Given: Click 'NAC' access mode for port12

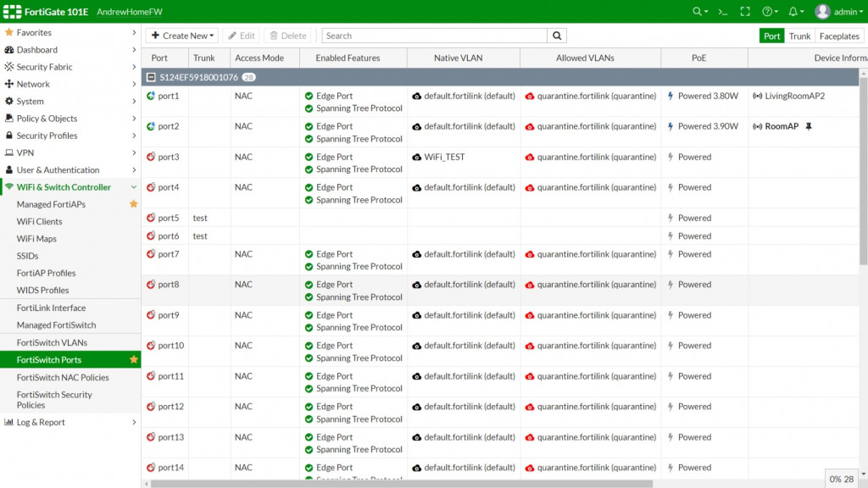Looking at the screenshot, I should click(243, 406).
